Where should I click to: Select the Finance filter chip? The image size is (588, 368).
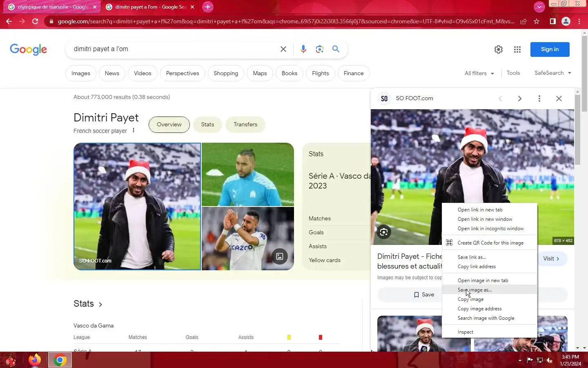coord(354,73)
